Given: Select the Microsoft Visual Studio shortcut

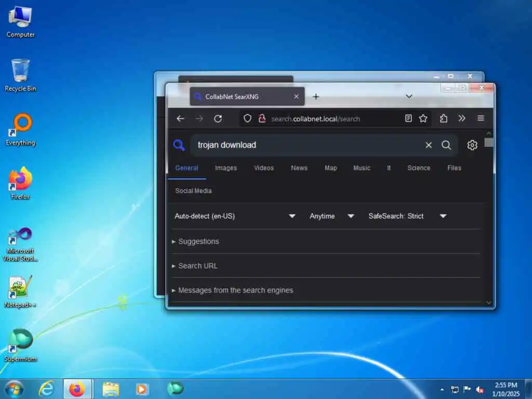Looking at the screenshot, I should pos(20,244).
